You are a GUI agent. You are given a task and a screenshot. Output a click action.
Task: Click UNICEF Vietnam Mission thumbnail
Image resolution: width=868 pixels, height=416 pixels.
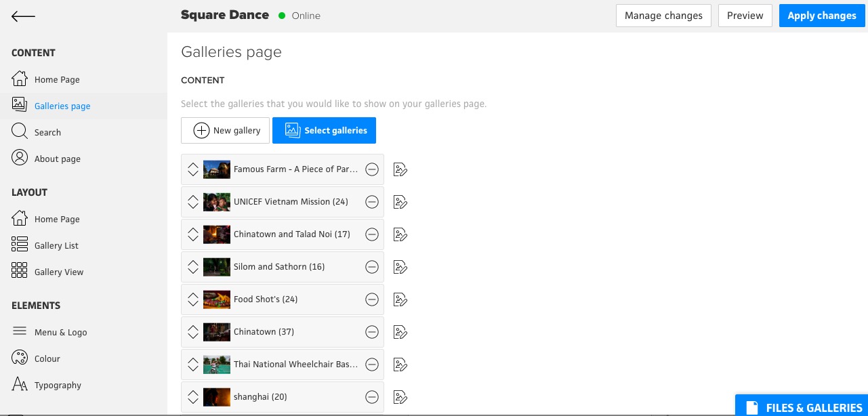(217, 202)
